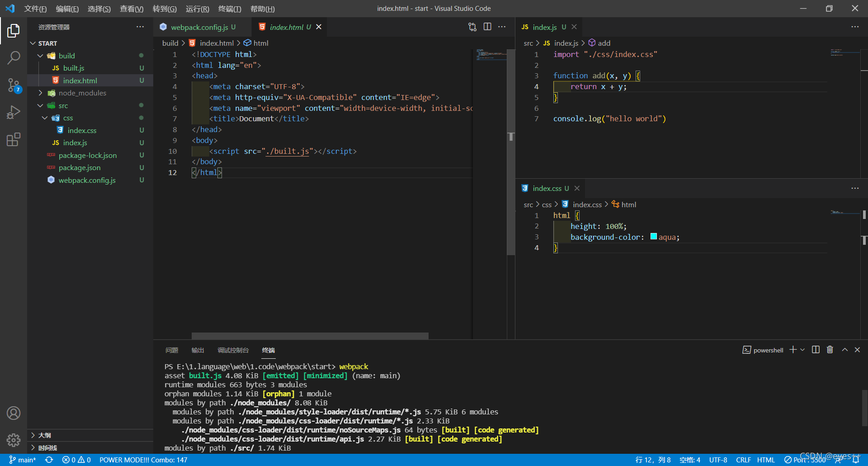Open the Manage gear settings icon

14,440
